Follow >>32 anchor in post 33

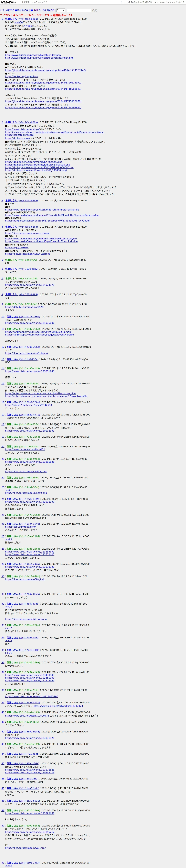coord(8,628)
